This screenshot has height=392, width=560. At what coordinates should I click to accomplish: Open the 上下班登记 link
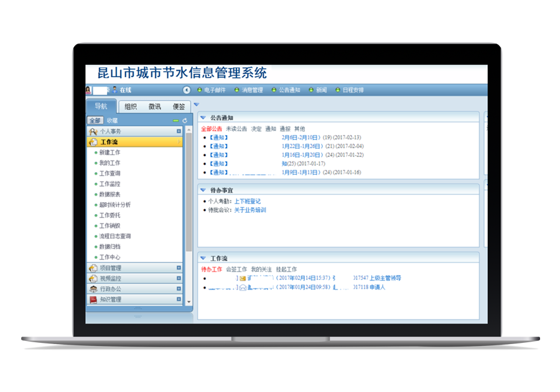coord(247,202)
